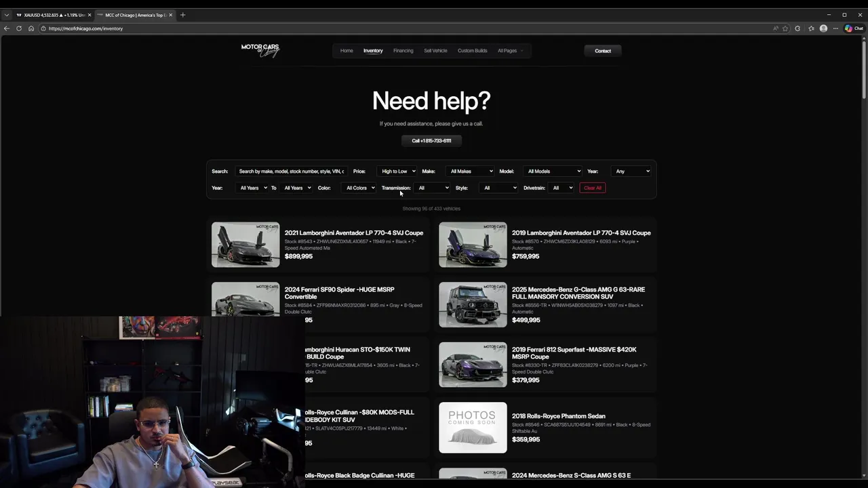Screen dimensions: 868x488
Task: Open the All Makes dropdown
Action: click(471, 171)
